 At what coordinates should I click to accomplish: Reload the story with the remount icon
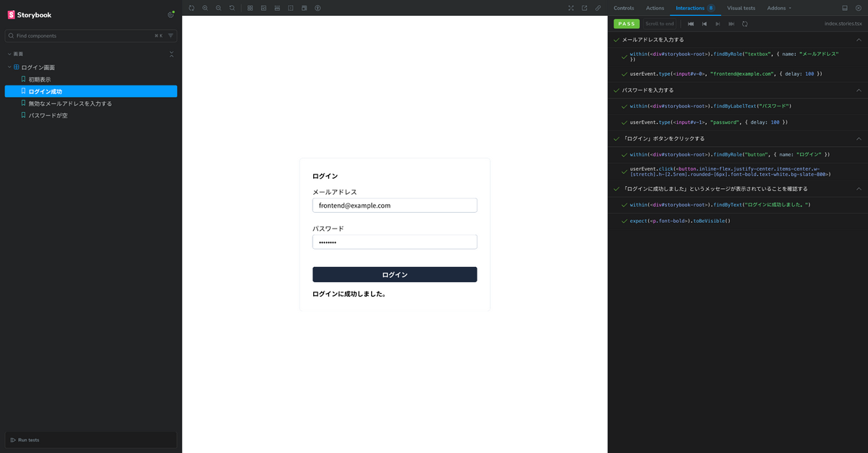pos(192,8)
